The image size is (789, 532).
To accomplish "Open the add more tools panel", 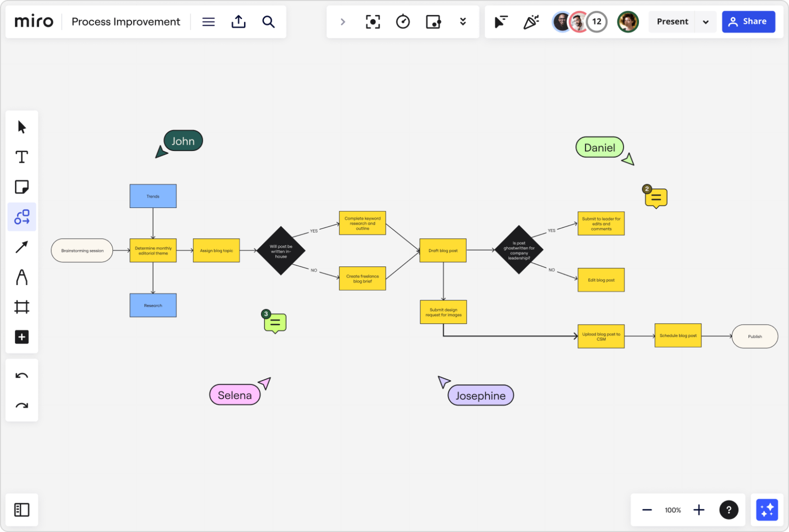I will 22,337.
